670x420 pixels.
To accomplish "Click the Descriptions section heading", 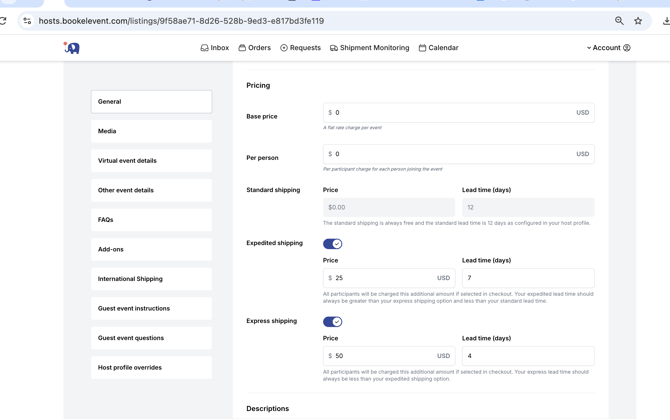I will pyautogui.click(x=267, y=408).
